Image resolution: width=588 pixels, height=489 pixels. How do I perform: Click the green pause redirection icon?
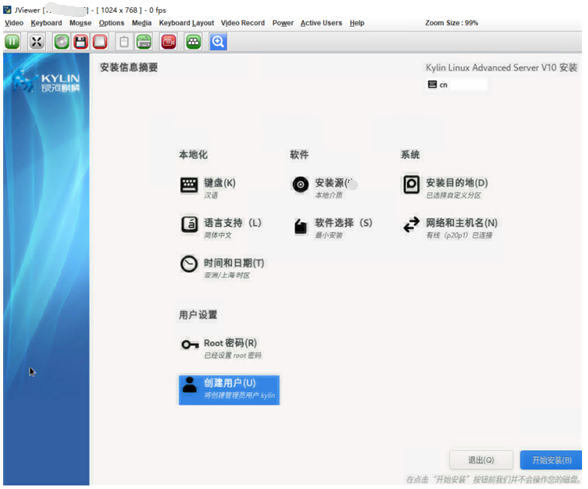(x=12, y=42)
